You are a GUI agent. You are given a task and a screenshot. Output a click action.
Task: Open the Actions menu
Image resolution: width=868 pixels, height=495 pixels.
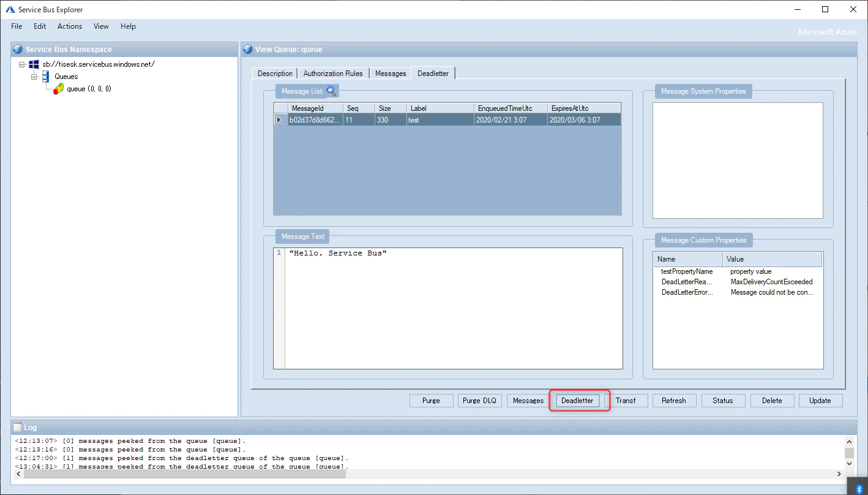tap(70, 26)
